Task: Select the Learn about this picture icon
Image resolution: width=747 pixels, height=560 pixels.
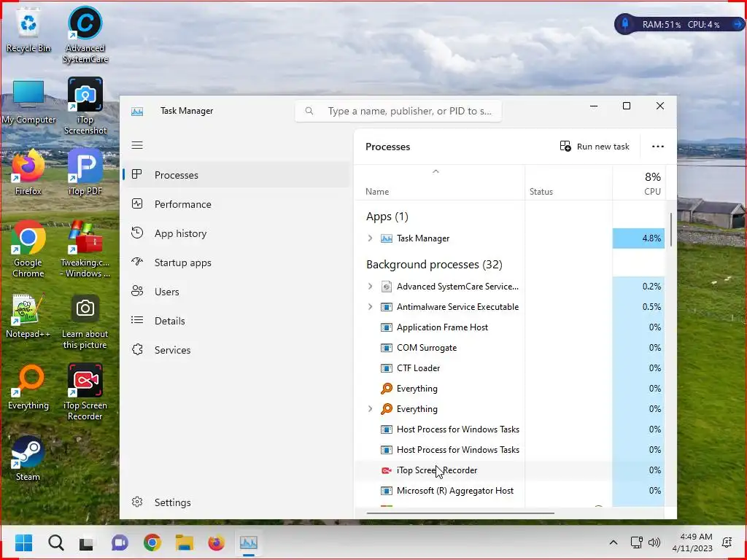Action: pos(85,322)
